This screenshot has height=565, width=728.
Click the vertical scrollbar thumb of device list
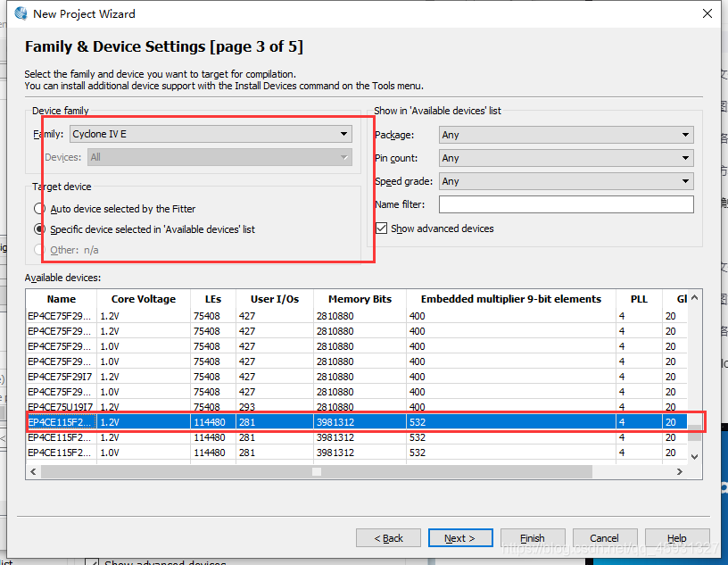695,433
